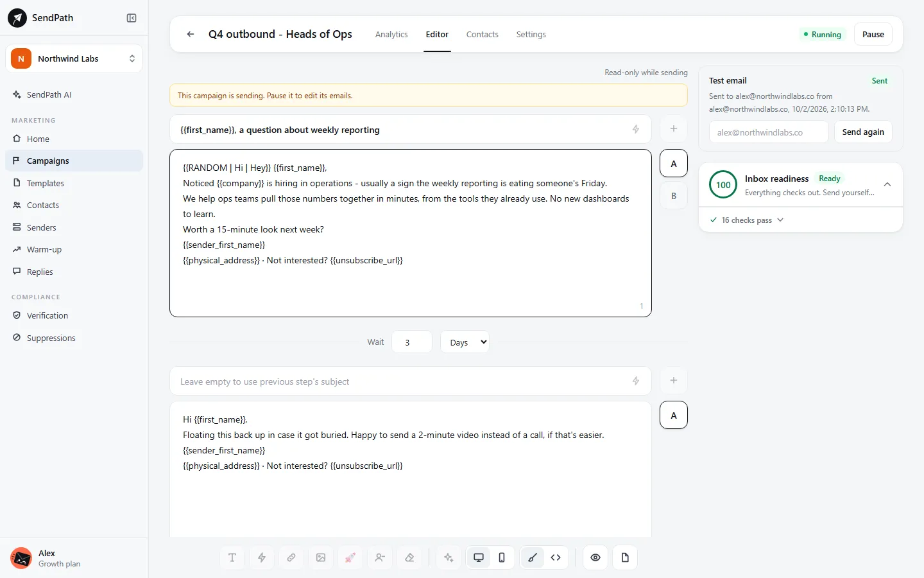Click the follow-up subject line field
The image size is (924, 578).
click(x=411, y=381)
